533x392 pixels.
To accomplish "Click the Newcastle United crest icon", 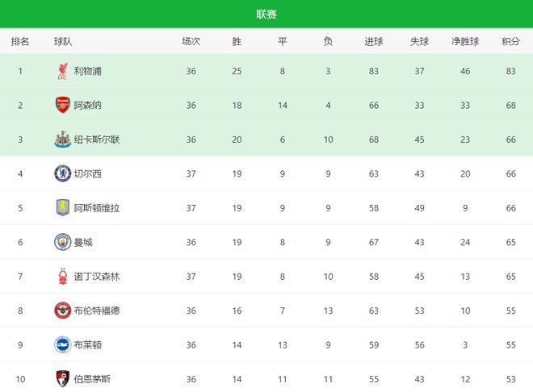I will coord(61,140).
